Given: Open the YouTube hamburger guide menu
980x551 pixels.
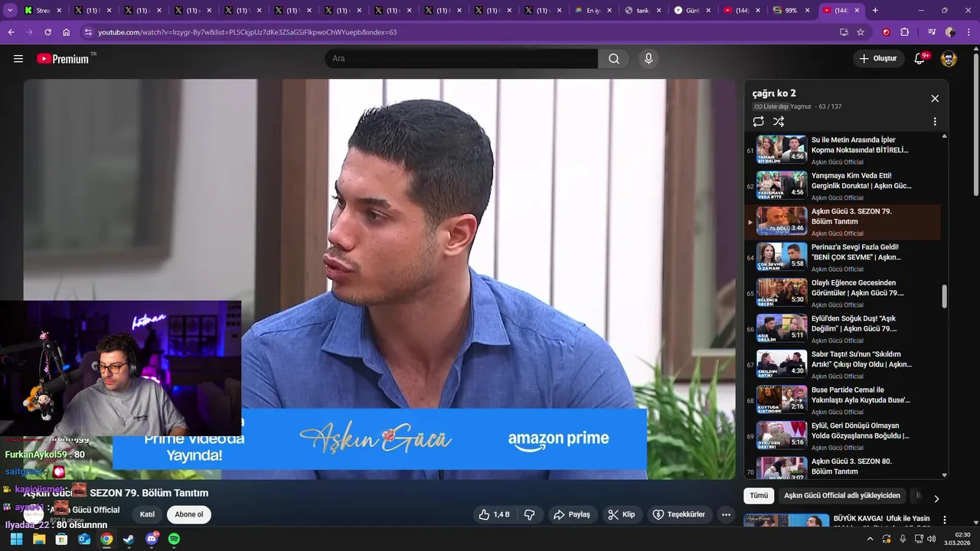Looking at the screenshot, I should coord(18,59).
